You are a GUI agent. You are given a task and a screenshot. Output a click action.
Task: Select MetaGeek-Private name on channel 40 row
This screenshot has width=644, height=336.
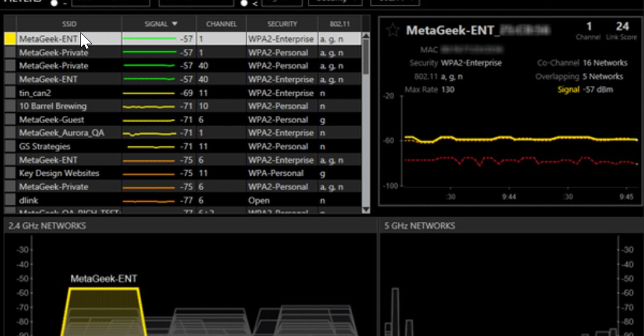[54, 66]
